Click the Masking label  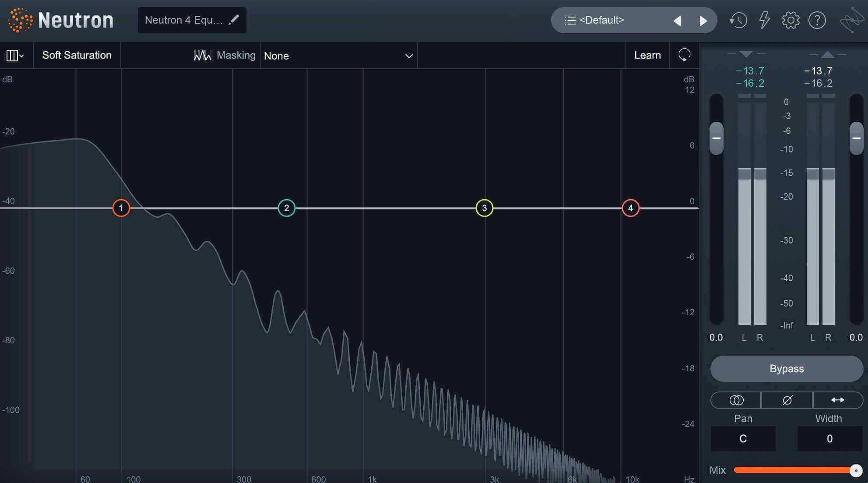[236, 55]
